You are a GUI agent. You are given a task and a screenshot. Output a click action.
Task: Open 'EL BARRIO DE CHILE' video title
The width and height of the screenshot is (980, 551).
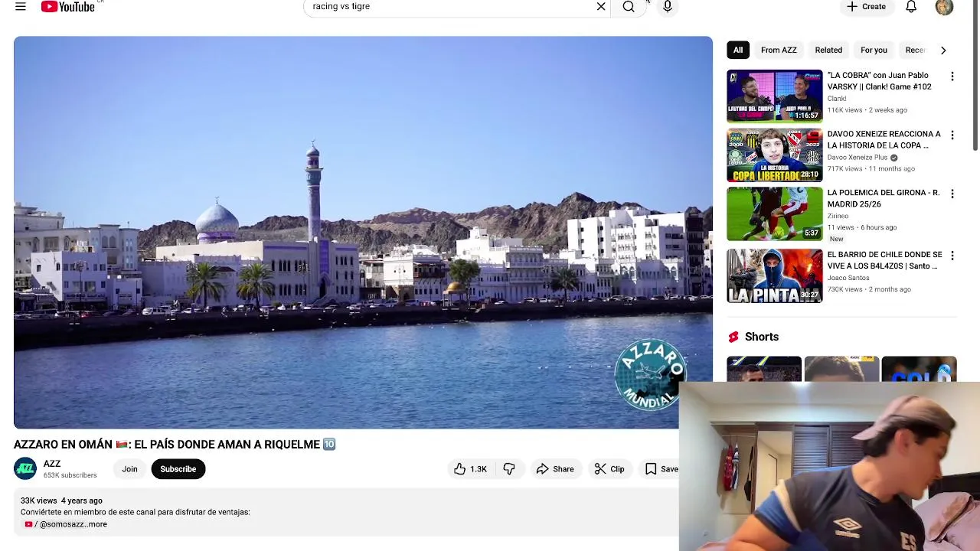[885, 260]
